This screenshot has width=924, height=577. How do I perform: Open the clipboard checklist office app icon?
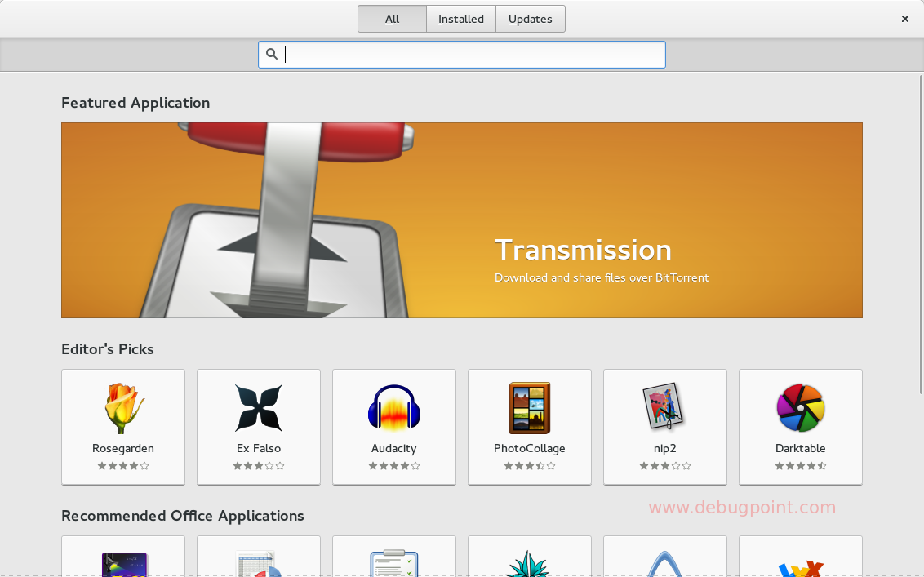coord(394,563)
